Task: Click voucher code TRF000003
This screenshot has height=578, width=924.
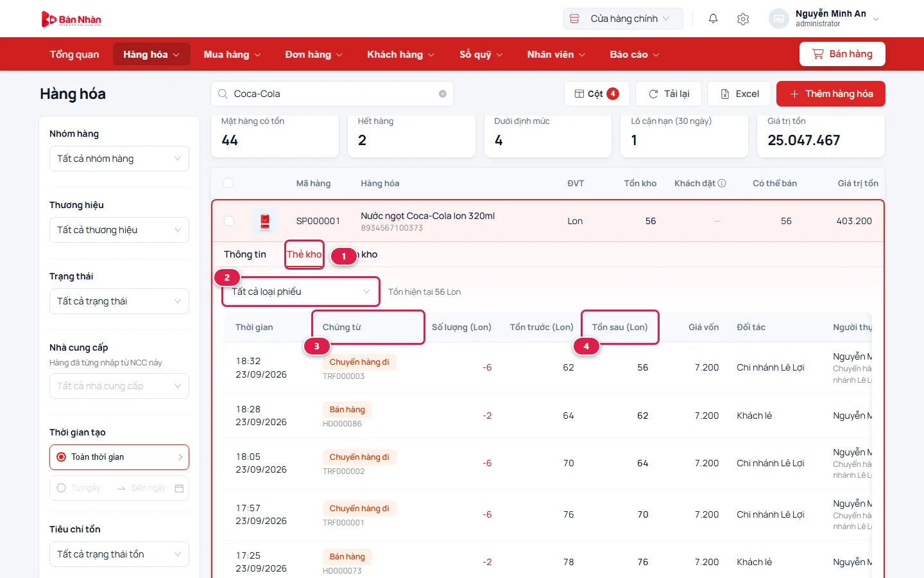Action: 343,376
